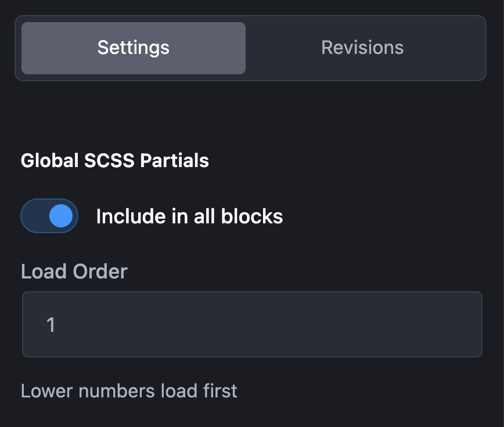504x427 pixels.
Task: Place cursor after 1 in Load Order
Action: tap(57, 325)
